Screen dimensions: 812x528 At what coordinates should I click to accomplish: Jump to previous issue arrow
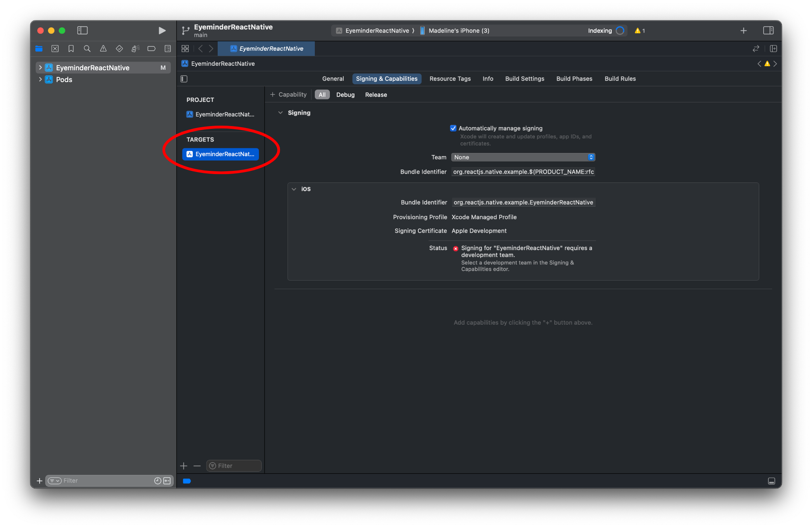(x=759, y=64)
